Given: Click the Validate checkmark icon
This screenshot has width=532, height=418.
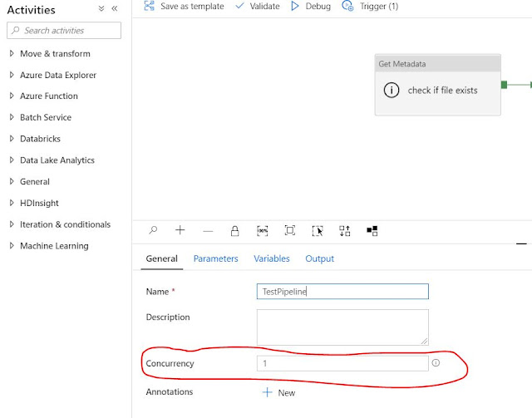Looking at the screenshot, I should (x=240, y=6).
